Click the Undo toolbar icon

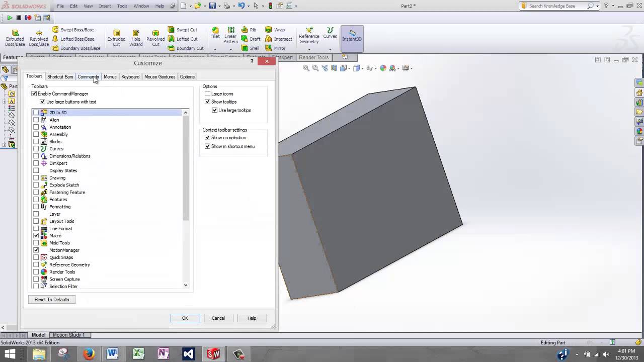(x=241, y=6)
